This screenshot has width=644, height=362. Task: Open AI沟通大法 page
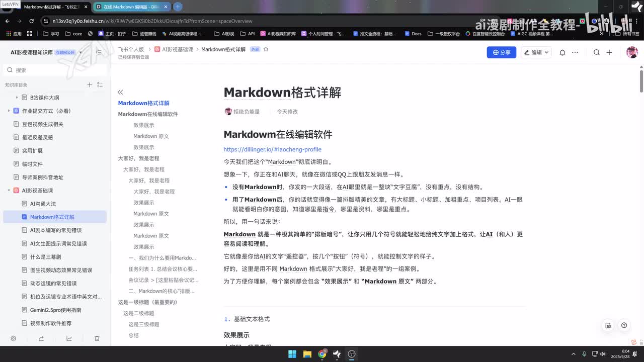[43, 204]
